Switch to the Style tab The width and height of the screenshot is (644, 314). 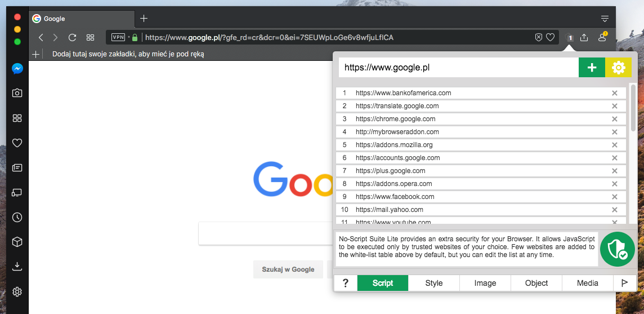click(434, 283)
